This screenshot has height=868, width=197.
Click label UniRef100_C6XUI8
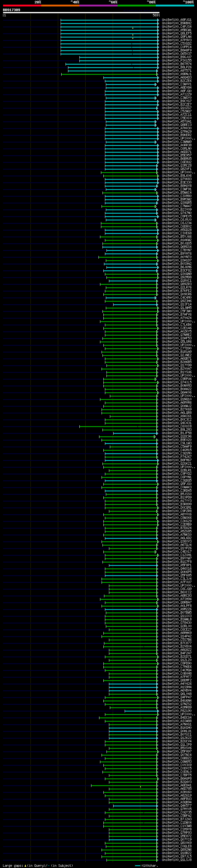pos(176,426)
